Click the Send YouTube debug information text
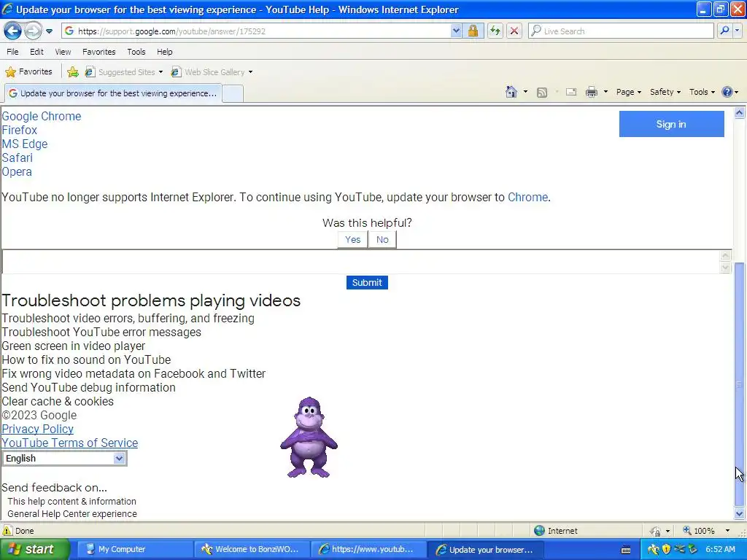This screenshot has height=560, width=747. pyautogui.click(x=88, y=388)
